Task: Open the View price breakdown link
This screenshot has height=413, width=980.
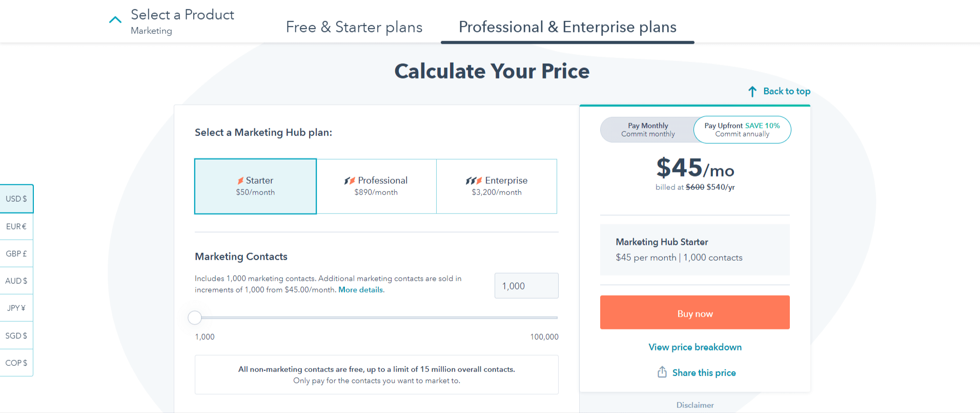Action: tap(695, 347)
